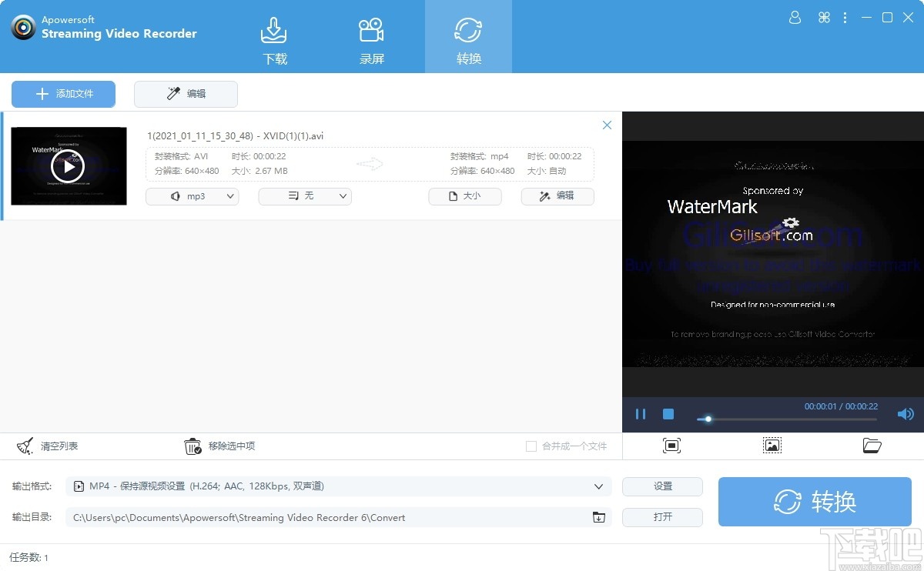Pause the video preview playback
The image size is (924, 571).
pos(641,414)
